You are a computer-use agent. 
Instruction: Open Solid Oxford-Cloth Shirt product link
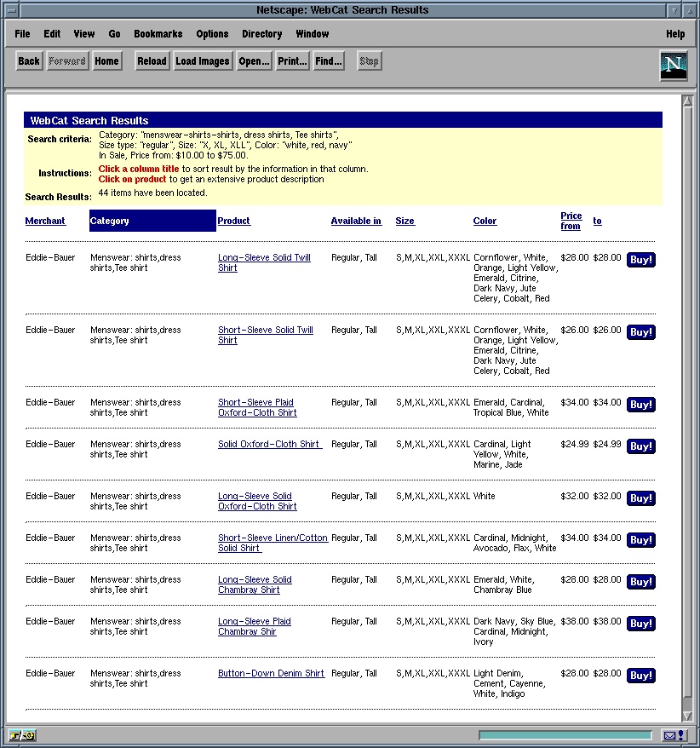tap(270, 444)
